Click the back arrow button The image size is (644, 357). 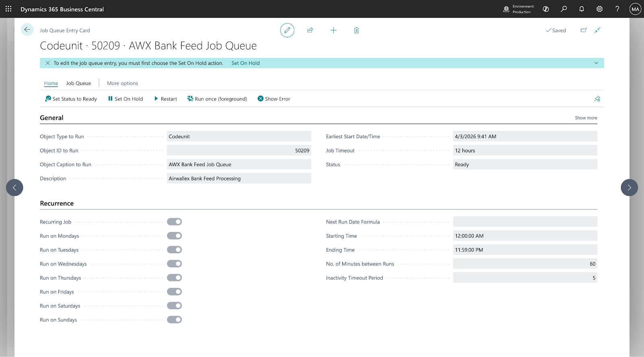coord(27,30)
